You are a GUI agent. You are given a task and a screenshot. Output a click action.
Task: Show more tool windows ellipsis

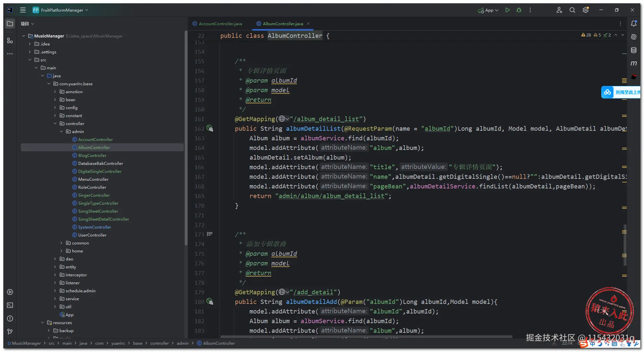coord(10,53)
